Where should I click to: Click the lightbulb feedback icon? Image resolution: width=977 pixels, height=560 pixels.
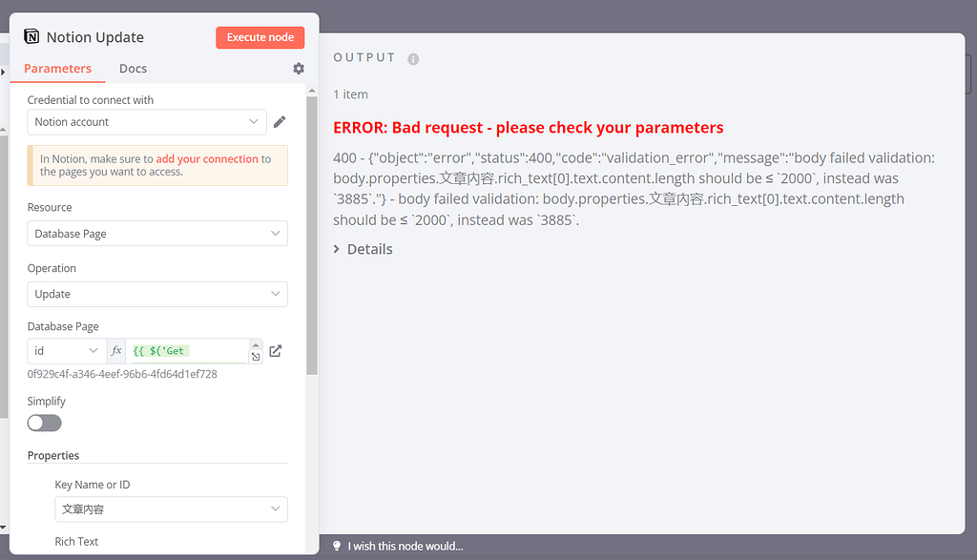(x=337, y=546)
